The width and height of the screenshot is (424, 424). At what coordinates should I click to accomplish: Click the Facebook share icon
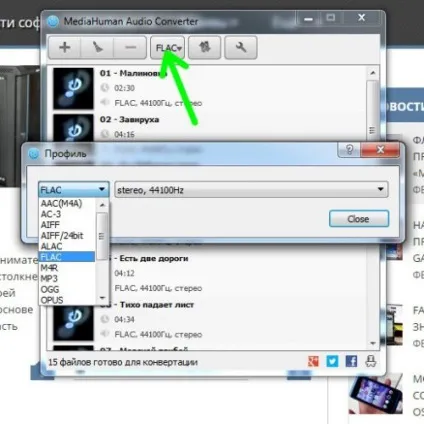[x=351, y=361]
